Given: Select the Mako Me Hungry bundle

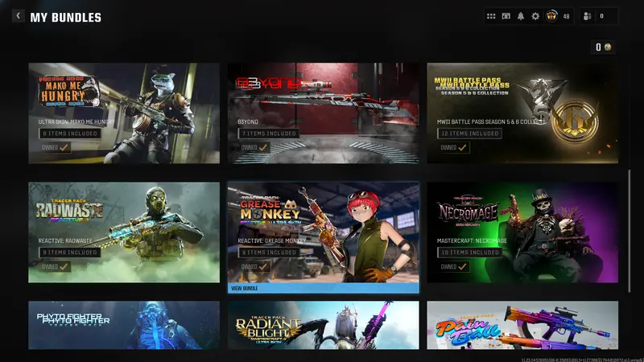Looking at the screenshot, I should pyautogui.click(x=124, y=113).
